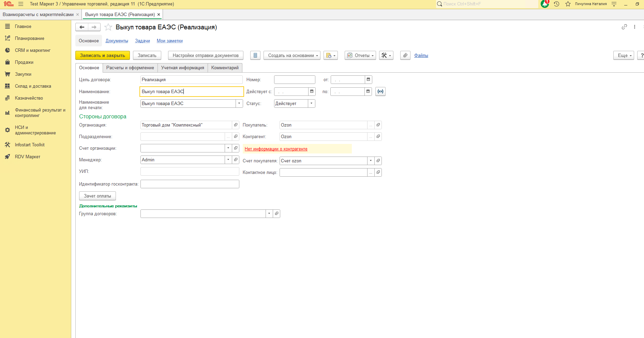Switch to the Расчеты и оформление tab
This screenshot has width=644, height=338.
point(130,68)
